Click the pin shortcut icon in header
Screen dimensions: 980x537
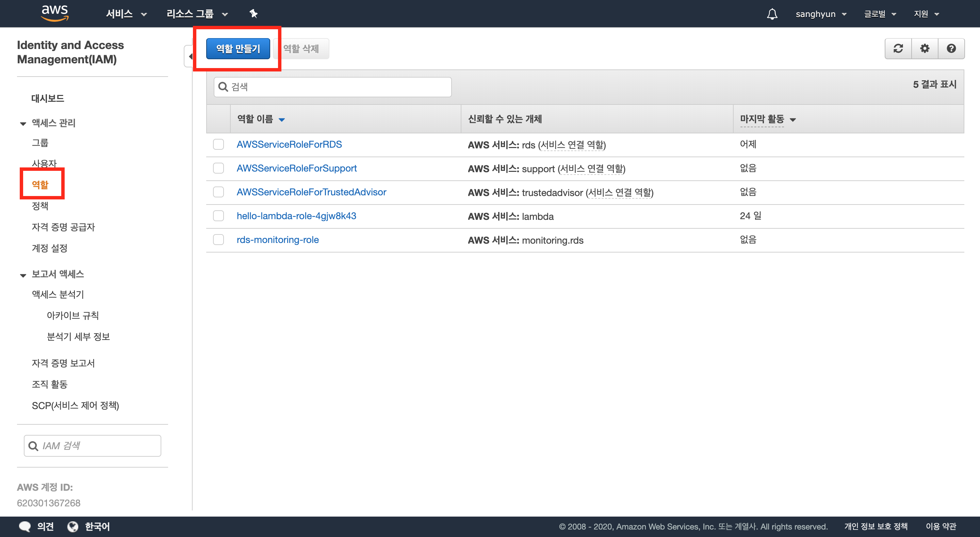coord(254,14)
